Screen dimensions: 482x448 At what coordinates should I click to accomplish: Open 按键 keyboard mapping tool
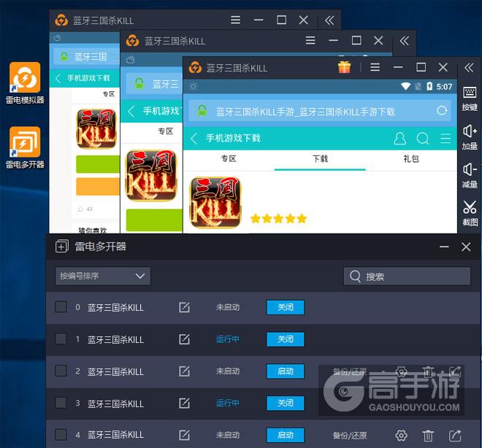pos(470,99)
